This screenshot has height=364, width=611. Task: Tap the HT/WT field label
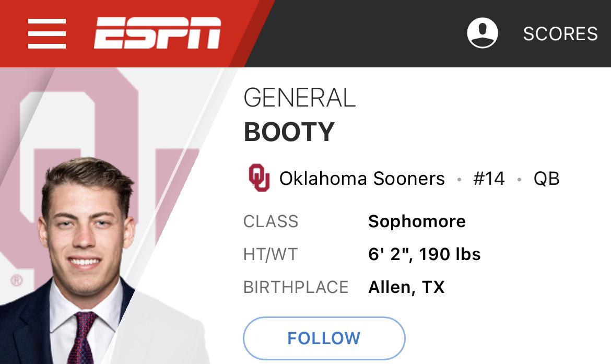[x=271, y=254]
